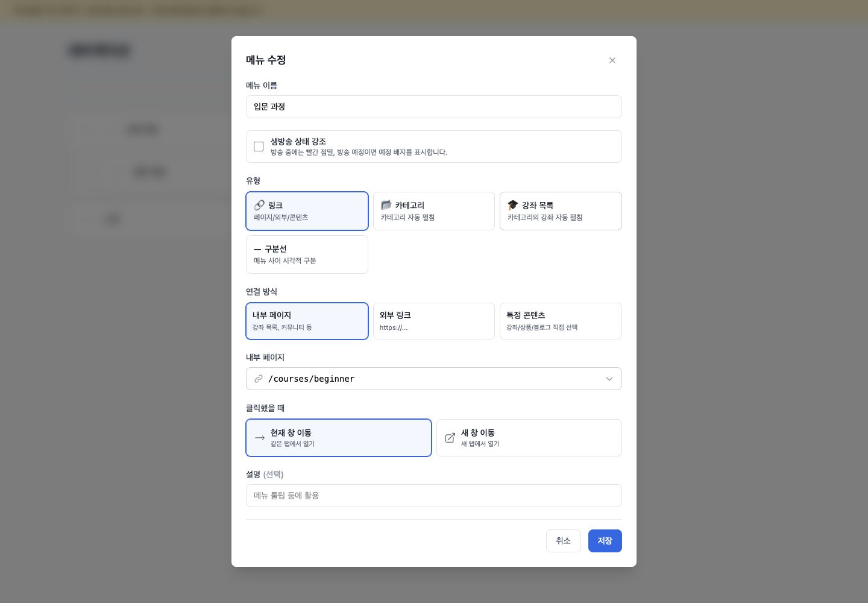Click the '메뉴 사이 시각적 구분' subtitle
The height and width of the screenshot is (603, 868).
point(285,261)
